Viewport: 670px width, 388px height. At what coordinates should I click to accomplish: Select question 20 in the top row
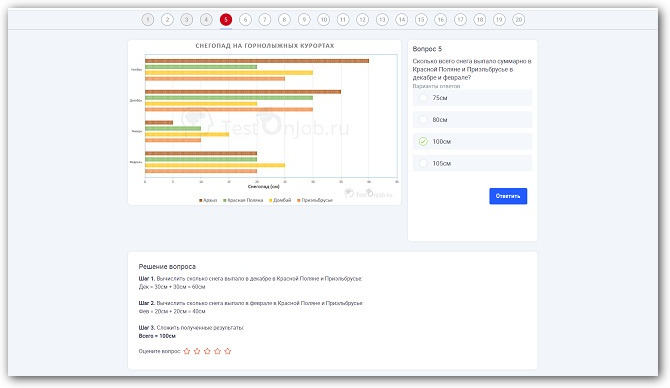518,20
